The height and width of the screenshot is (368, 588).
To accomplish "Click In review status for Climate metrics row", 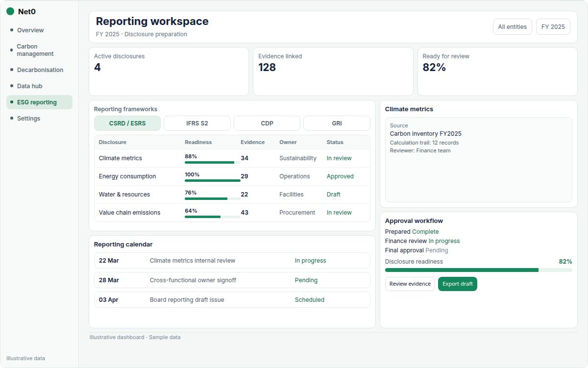I will point(339,158).
